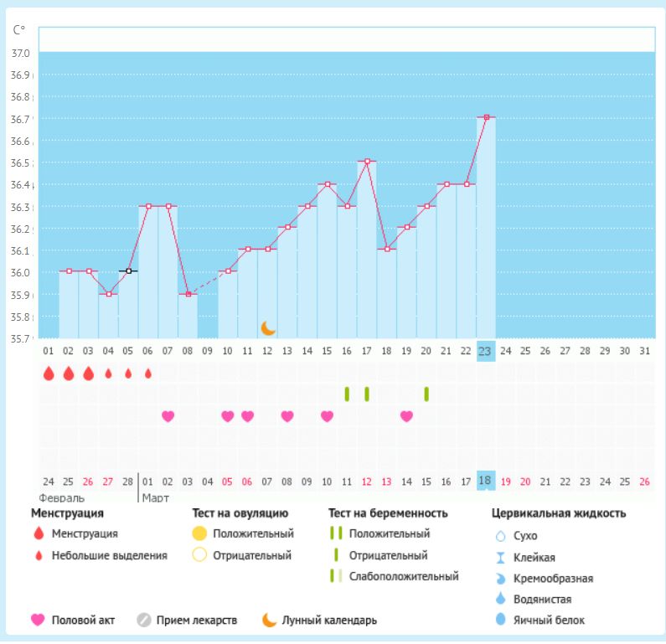666x644 pixels.
Task: Click the small spotting drop on day 04
Action: 108,374
